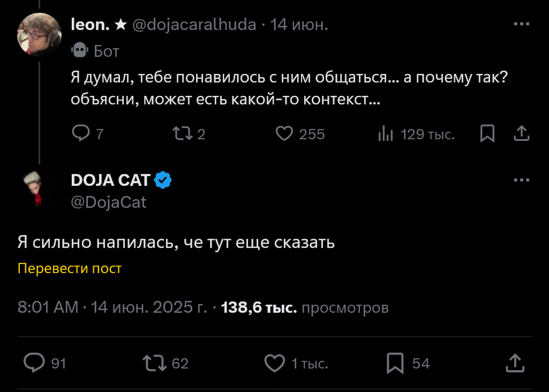Click Перевести пост to translate
The width and height of the screenshot is (549, 392).
click(x=70, y=268)
